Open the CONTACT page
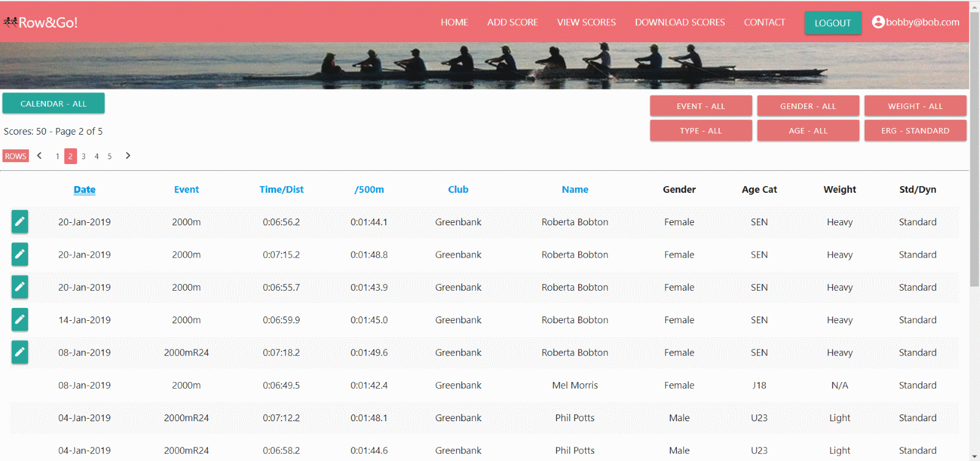 coord(764,22)
